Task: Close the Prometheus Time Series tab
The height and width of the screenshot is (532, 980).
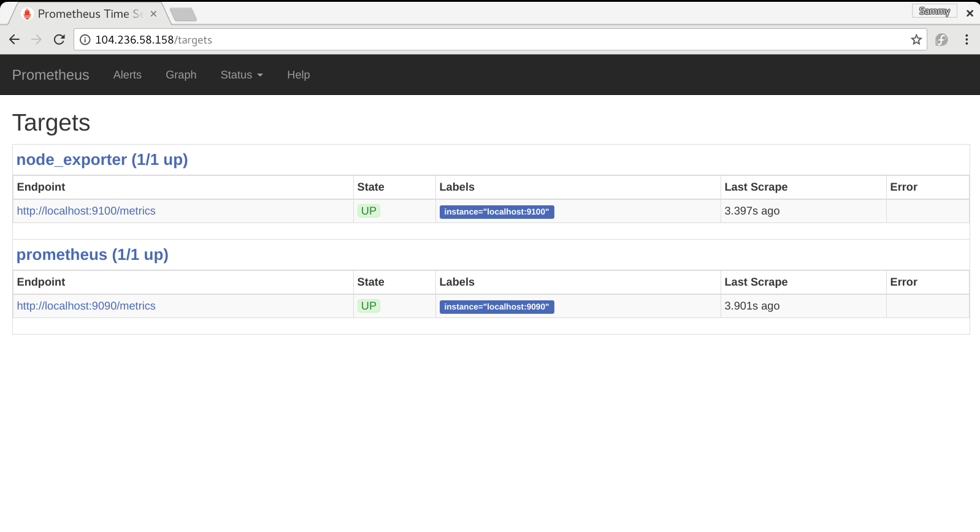Action: point(153,13)
